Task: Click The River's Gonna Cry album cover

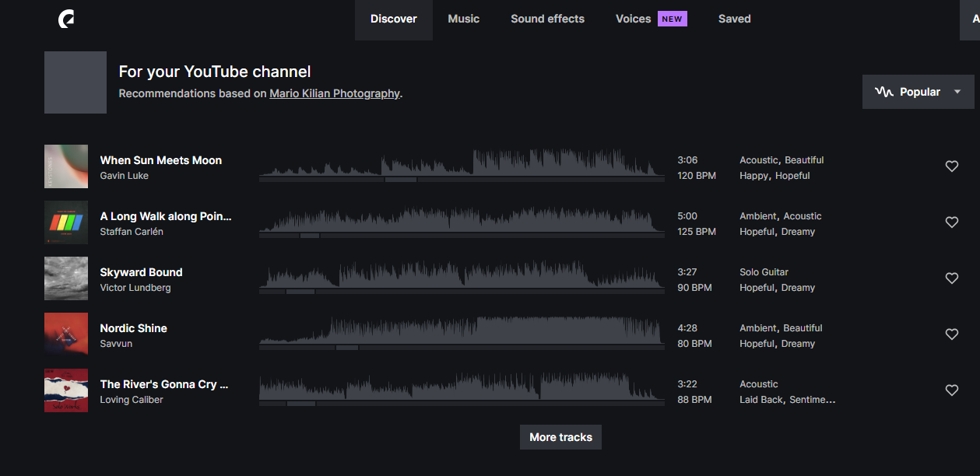Action: click(66, 390)
